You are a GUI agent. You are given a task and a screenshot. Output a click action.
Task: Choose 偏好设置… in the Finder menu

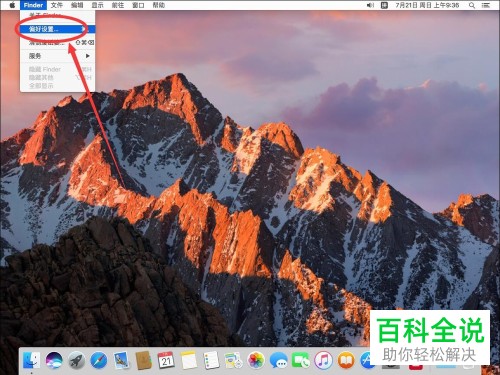(x=57, y=29)
